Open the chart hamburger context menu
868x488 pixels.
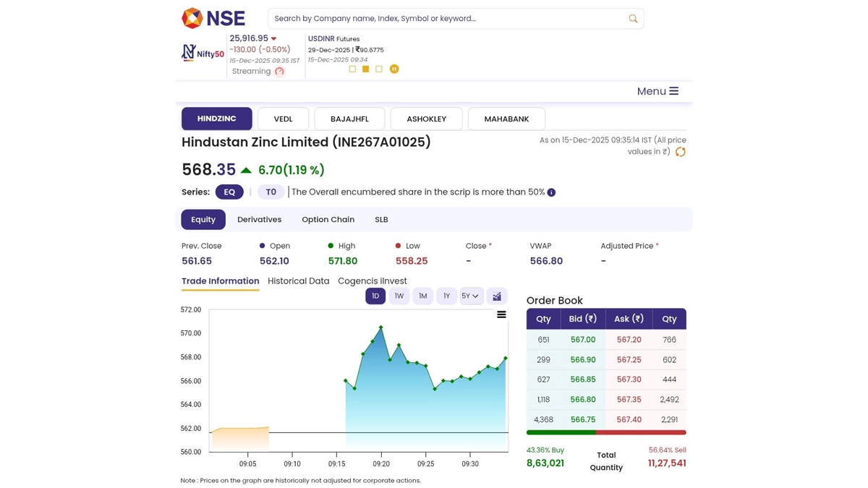tap(501, 314)
